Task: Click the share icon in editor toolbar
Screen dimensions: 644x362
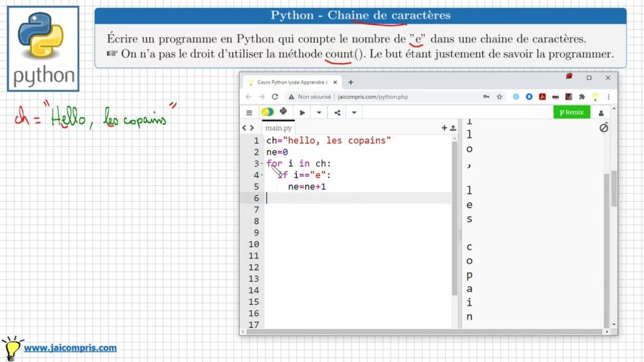Action: tap(338, 112)
